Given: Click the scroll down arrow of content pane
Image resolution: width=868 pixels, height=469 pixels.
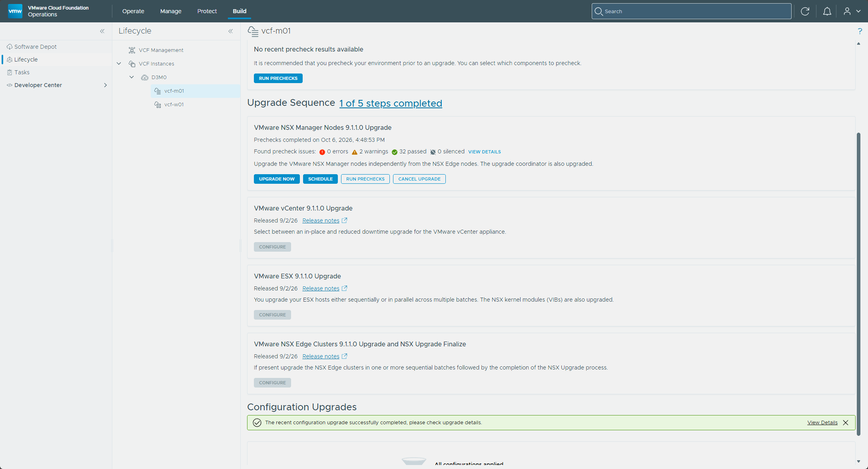Looking at the screenshot, I should point(858,461).
